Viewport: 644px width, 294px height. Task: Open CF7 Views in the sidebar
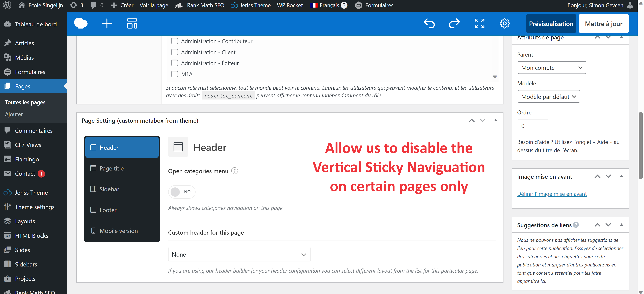click(34, 145)
